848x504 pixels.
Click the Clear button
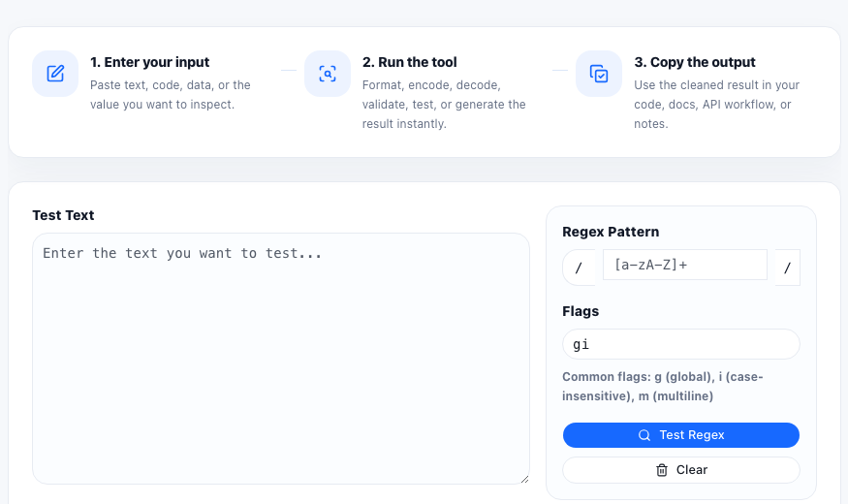(681, 470)
